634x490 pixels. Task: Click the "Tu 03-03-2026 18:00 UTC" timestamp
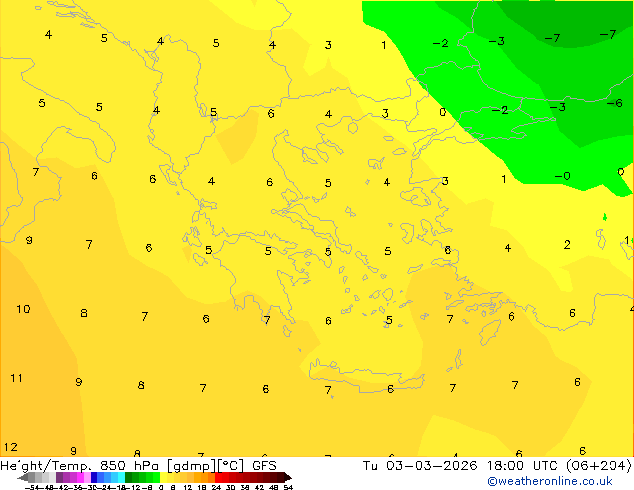click(461, 465)
